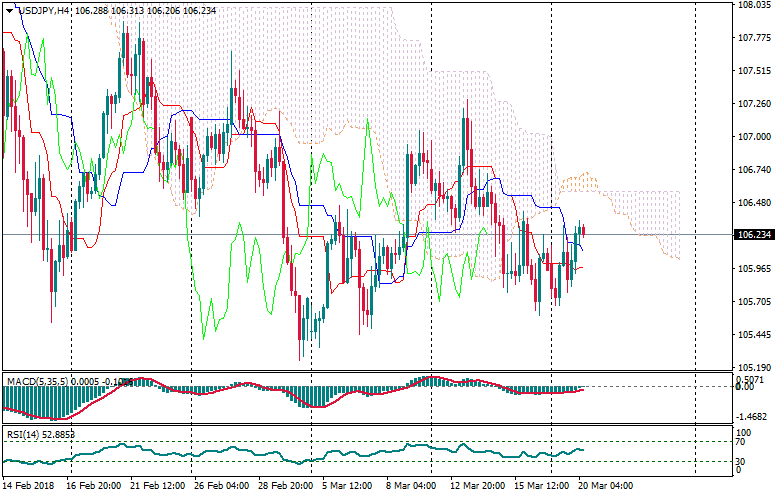Click the 14 Feb 2018 date label
This screenshot has width=775, height=497.
[32, 486]
